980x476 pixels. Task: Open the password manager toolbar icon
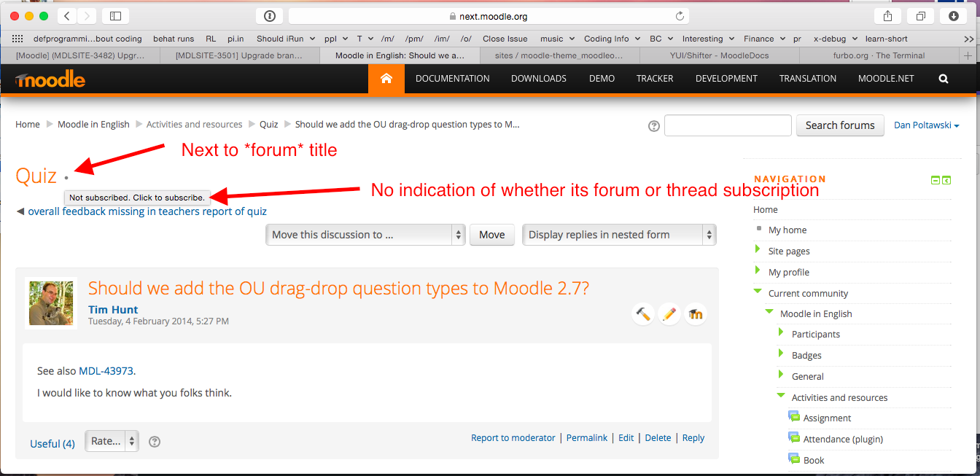270,16
